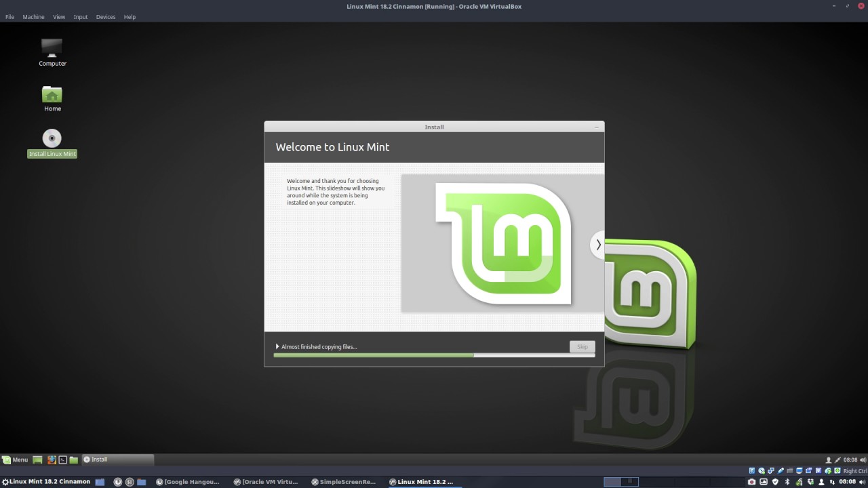
Task: Click the VirtualBox network adapter indicator
Action: (x=771, y=470)
